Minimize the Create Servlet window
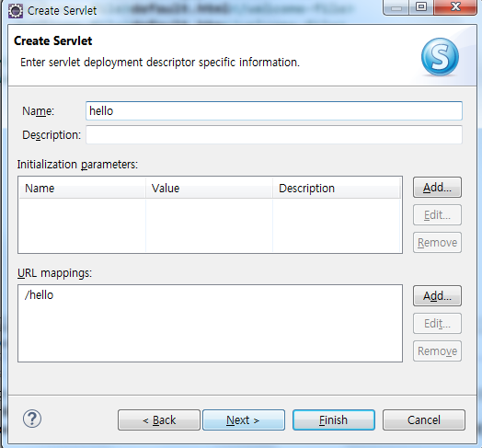Viewport: 482px width, 448px height. pyautogui.click(x=396, y=6)
